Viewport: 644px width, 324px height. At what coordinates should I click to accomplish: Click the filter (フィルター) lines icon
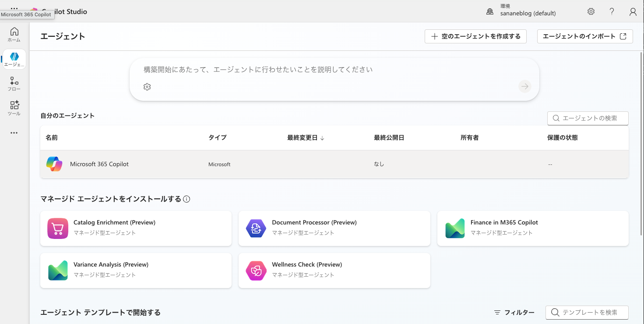tap(497, 313)
